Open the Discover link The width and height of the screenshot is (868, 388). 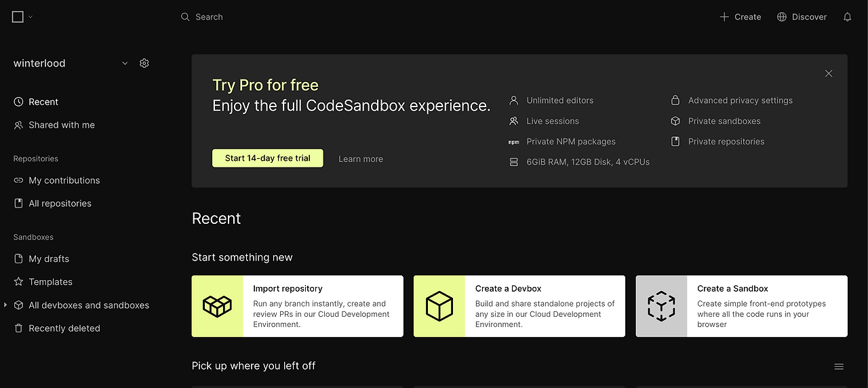coord(810,17)
